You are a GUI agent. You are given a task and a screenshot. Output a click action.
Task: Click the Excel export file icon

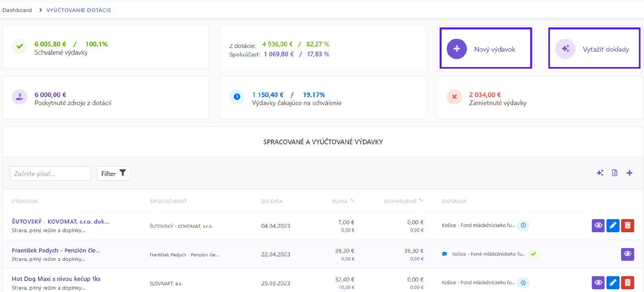pos(614,173)
